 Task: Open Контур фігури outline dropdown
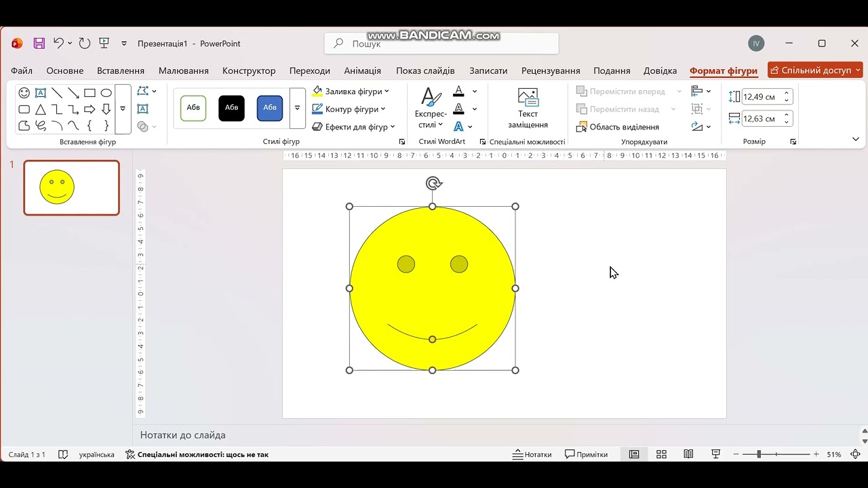point(349,109)
